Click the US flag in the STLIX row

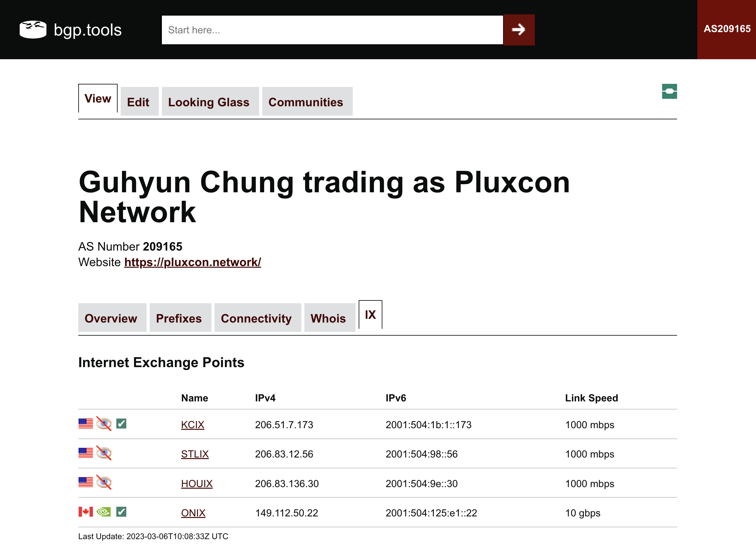click(x=86, y=453)
